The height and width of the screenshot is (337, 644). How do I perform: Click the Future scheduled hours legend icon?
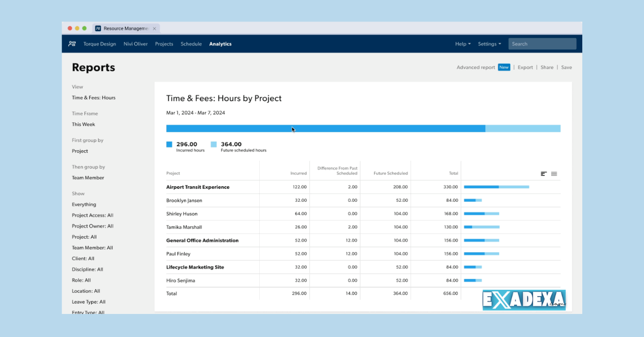(214, 144)
